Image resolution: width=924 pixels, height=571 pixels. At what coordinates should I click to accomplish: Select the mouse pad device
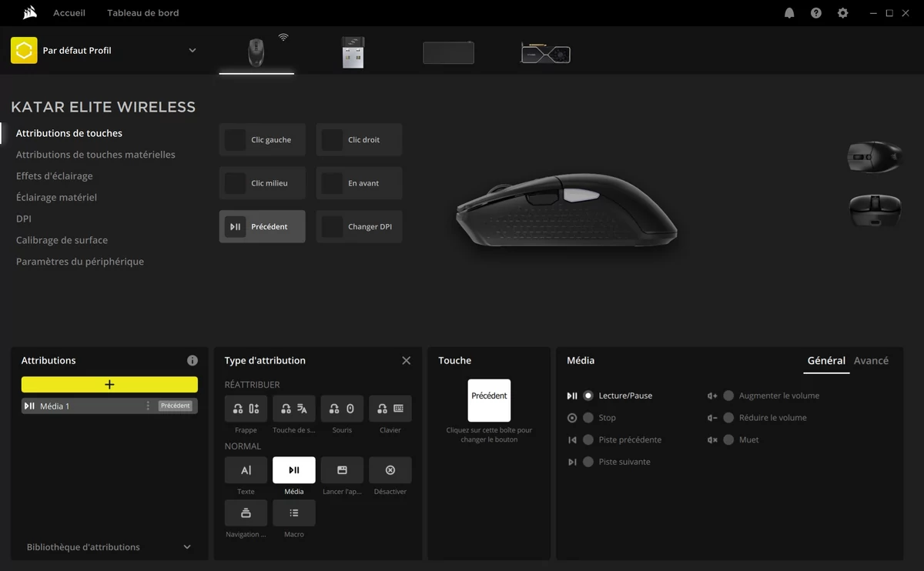pos(448,52)
